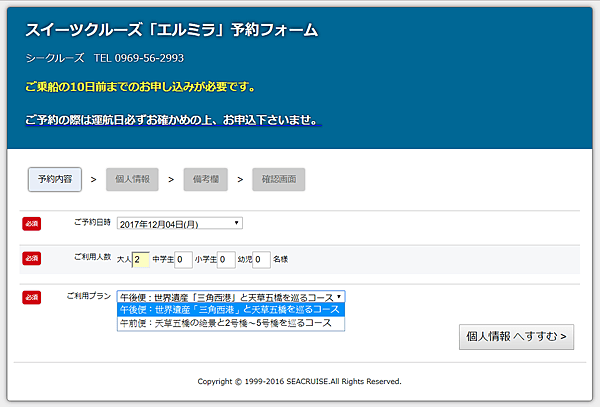Image resolution: width=600 pixels, height=407 pixels.
Task: Click the 必須 badge beside ご利用人数
Action: pos(31,259)
